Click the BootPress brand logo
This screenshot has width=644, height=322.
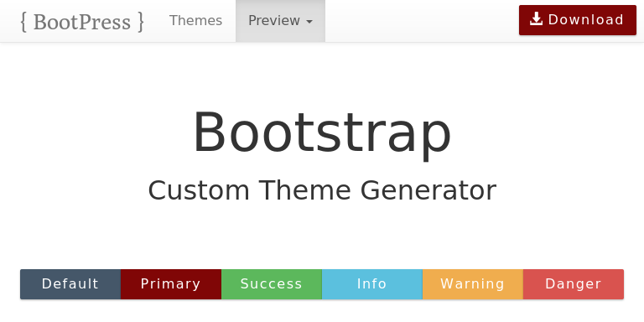pos(82,21)
